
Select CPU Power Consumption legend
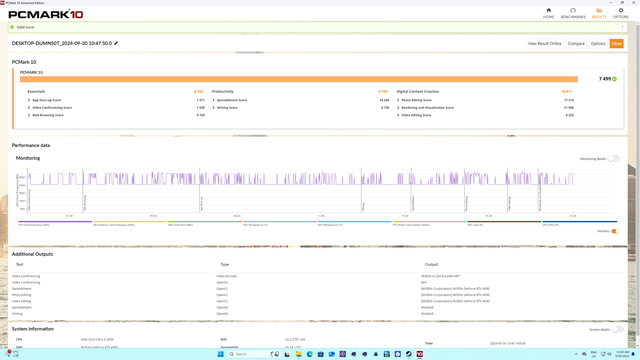[x=429, y=223]
